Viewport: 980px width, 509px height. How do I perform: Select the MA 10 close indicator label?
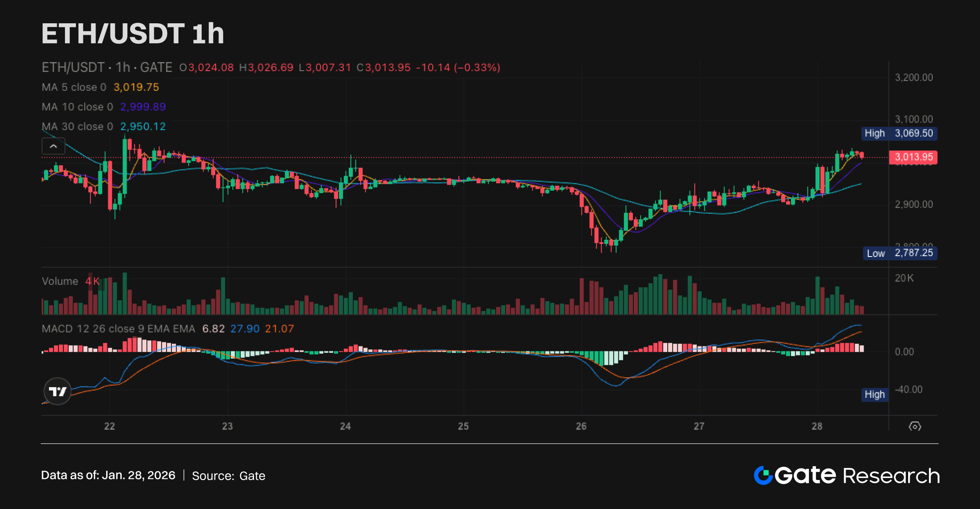coord(77,107)
